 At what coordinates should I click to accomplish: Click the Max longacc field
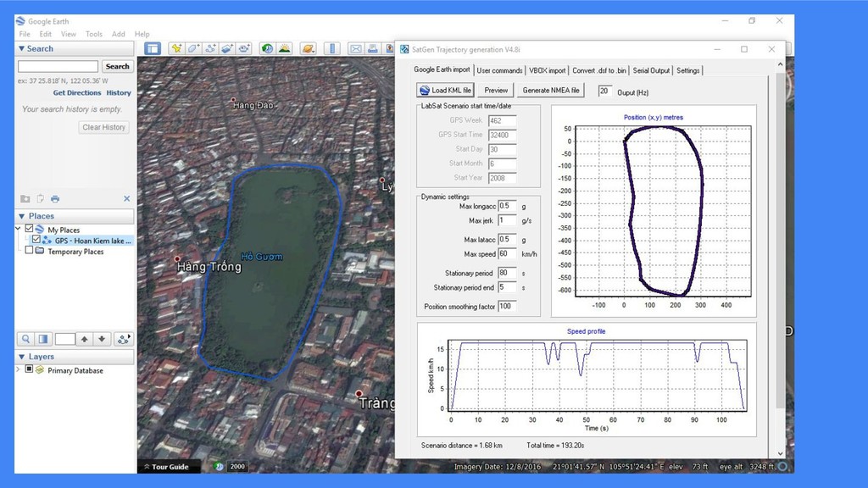pos(507,206)
